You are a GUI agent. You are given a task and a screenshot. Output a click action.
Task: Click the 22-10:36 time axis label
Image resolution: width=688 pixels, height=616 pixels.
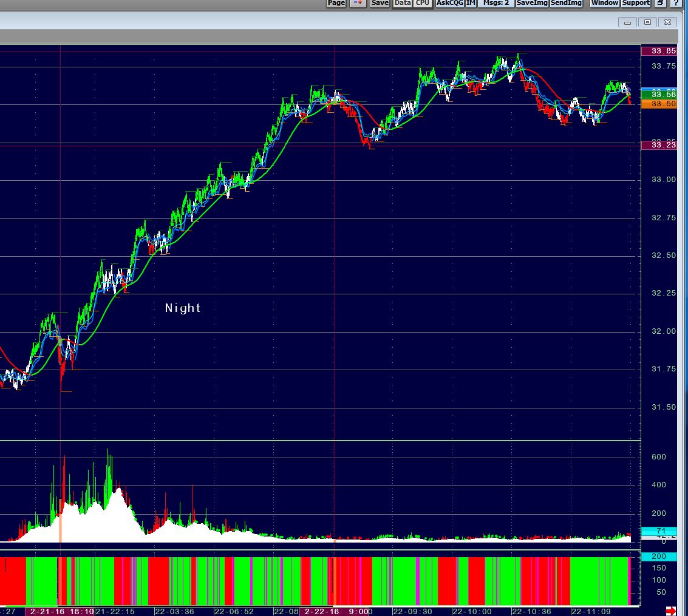(531, 611)
